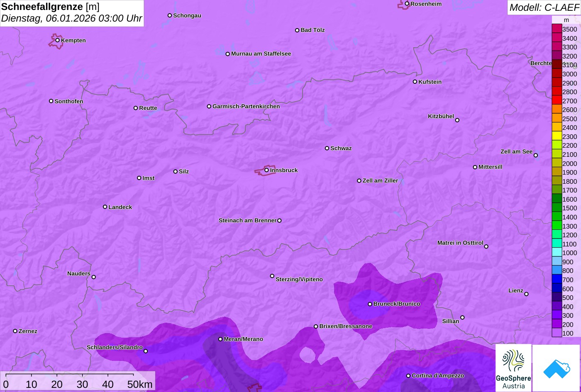Select the 3000 m legend color swatch
This screenshot has width=581, height=392.
[x=557, y=73]
